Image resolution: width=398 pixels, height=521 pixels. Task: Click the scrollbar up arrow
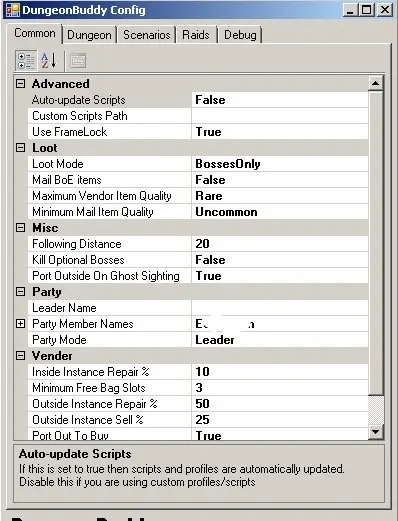pyautogui.click(x=376, y=83)
